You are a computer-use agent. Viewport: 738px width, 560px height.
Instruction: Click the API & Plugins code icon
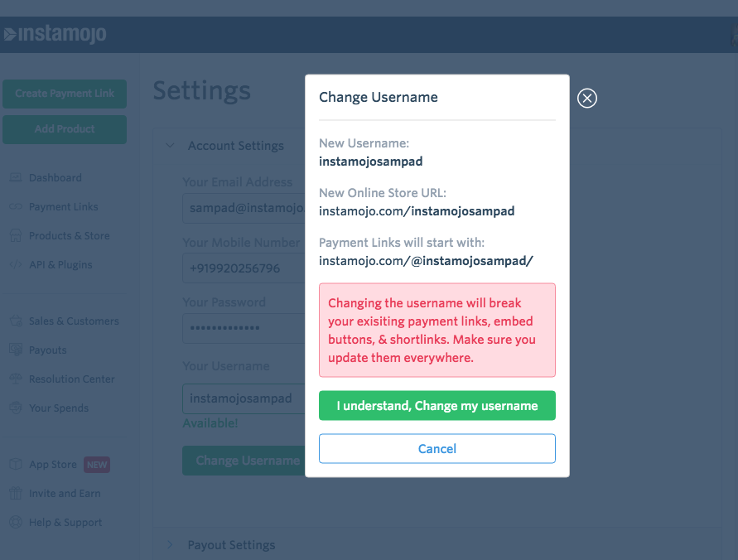[15, 265]
